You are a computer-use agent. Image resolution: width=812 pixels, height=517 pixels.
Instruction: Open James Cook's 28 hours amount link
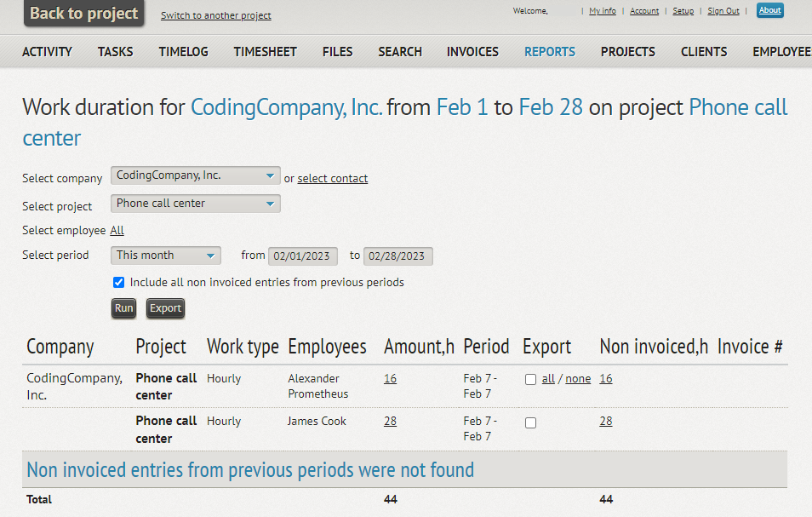pyautogui.click(x=390, y=422)
